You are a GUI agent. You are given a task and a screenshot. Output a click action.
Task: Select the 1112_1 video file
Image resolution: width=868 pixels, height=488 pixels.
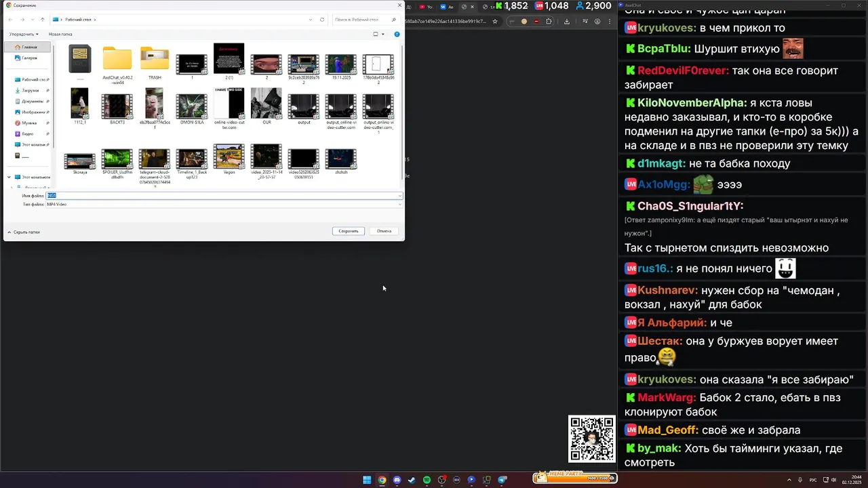coord(80,106)
